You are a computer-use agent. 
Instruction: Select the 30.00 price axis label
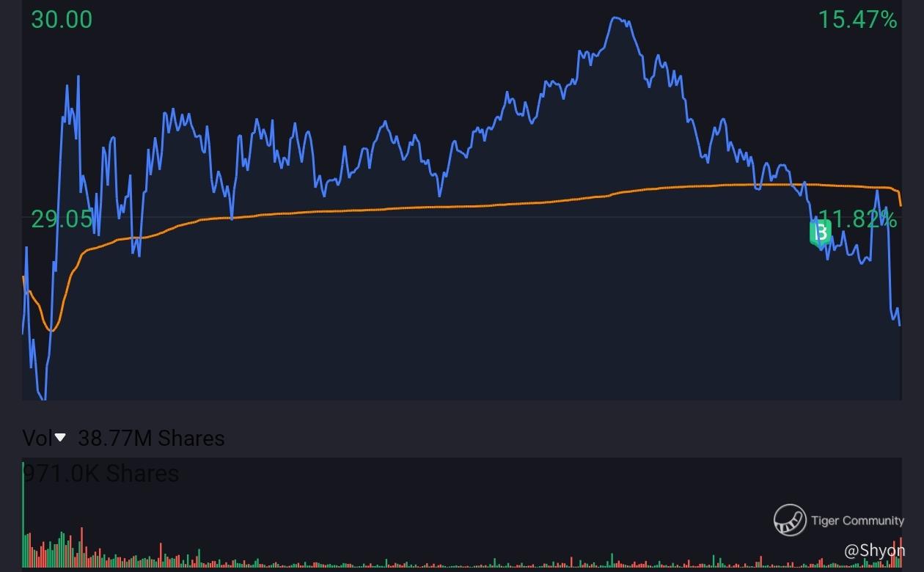click(62, 20)
